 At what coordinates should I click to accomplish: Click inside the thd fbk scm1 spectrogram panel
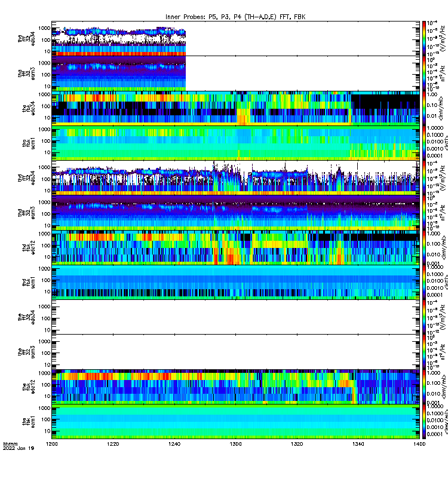tap(235, 282)
